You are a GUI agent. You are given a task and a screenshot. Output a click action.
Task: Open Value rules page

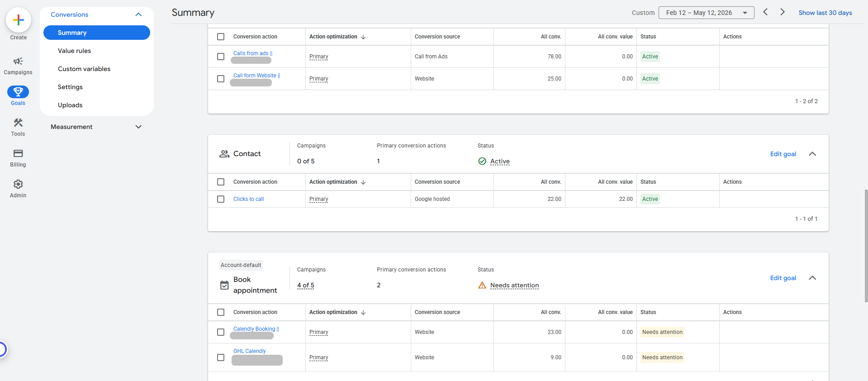[x=74, y=51]
